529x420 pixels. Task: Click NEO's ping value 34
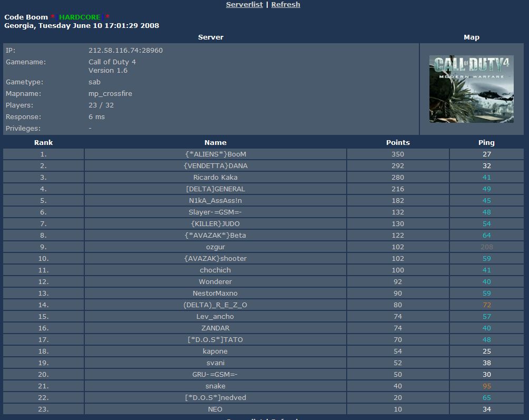tap(486, 409)
